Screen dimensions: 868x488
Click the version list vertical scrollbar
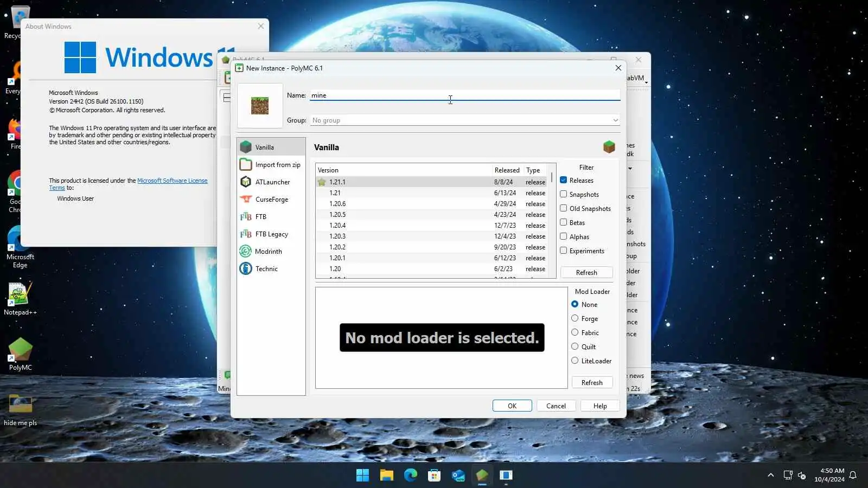552,221
